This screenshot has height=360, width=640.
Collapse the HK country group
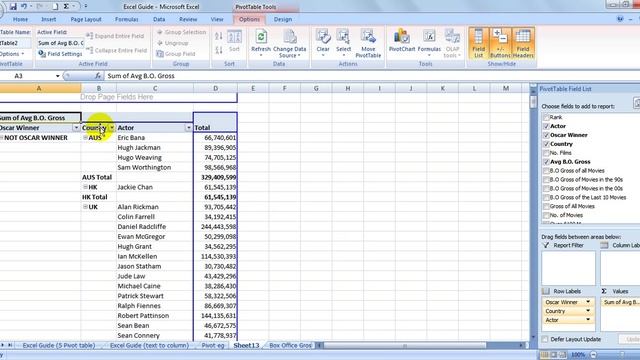coord(85,187)
